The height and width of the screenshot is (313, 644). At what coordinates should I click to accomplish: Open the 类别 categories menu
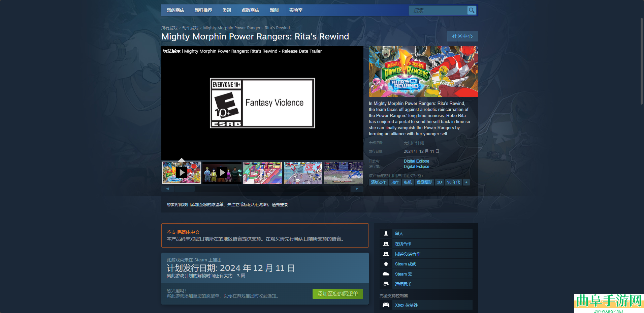click(227, 10)
